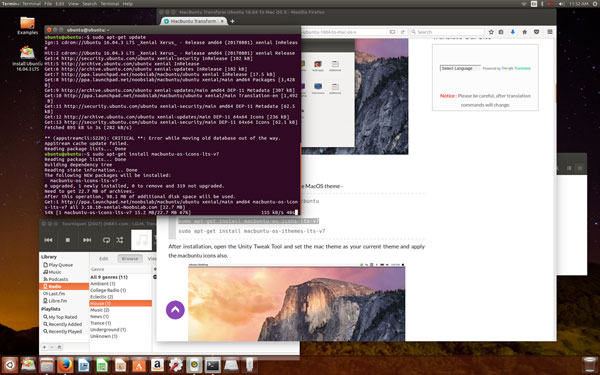Open My Top Rated playlist

click(x=60, y=317)
